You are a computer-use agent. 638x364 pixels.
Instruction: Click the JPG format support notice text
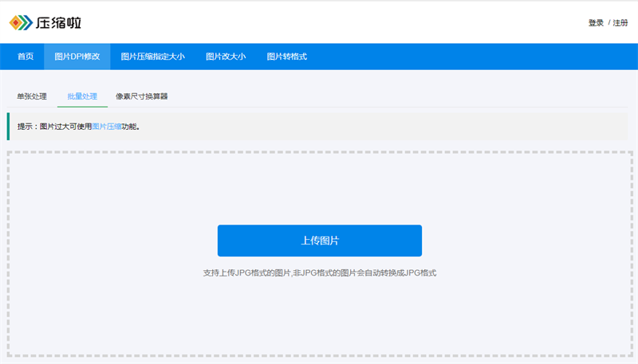click(320, 273)
